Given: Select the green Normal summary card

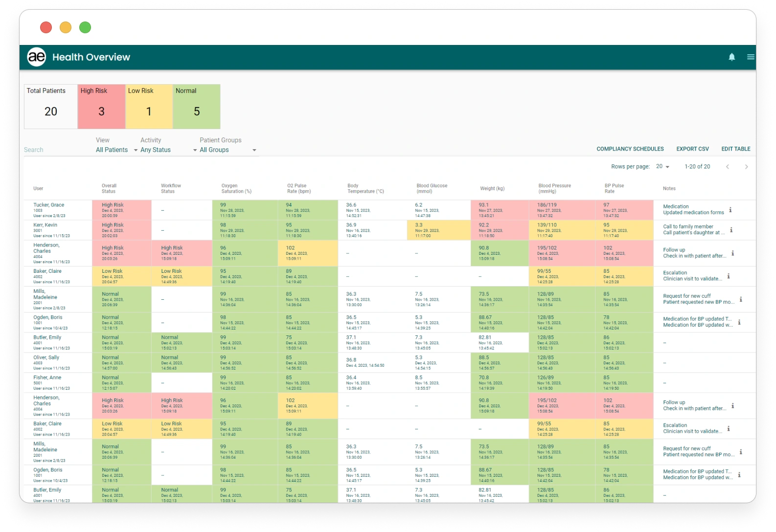Looking at the screenshot, I should (x=196, y=107).
